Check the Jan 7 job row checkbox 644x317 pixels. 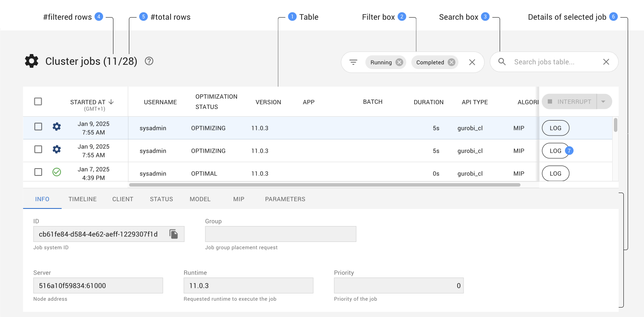point(38,172)
